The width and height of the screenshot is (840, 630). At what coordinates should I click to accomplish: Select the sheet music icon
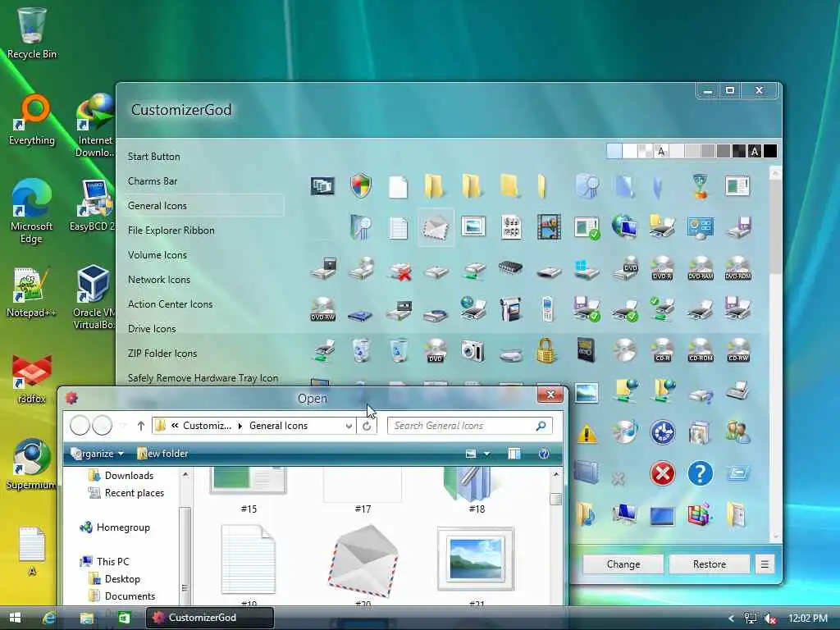tap(511, 227)
